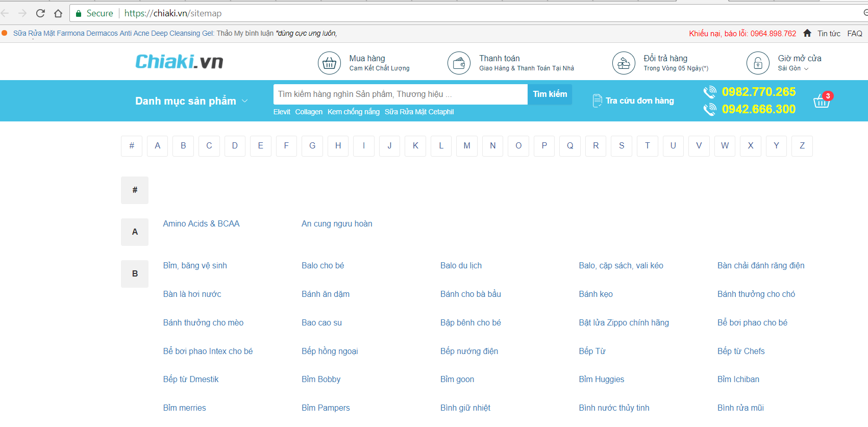Click the browser forward arrow
Viewport: 868px width, 427px height.
22,13
